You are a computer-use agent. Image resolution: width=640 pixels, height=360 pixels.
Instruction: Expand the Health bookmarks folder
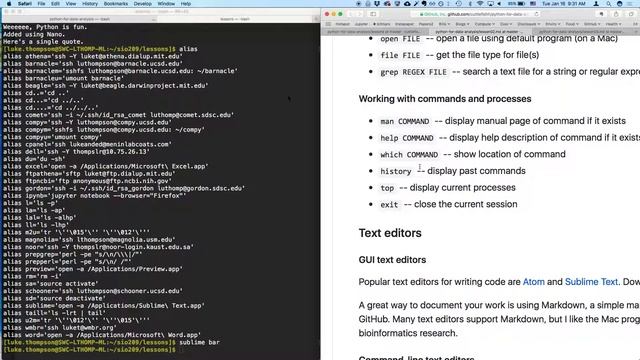(x=614, y=24)
